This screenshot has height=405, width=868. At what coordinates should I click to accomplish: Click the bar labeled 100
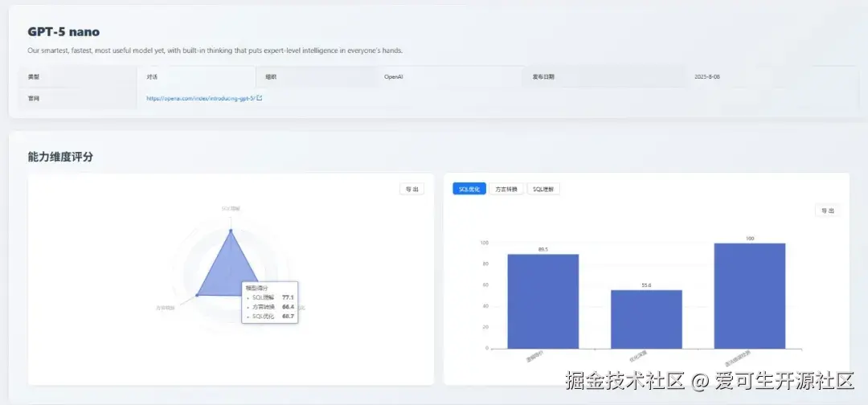pos(750,296)
